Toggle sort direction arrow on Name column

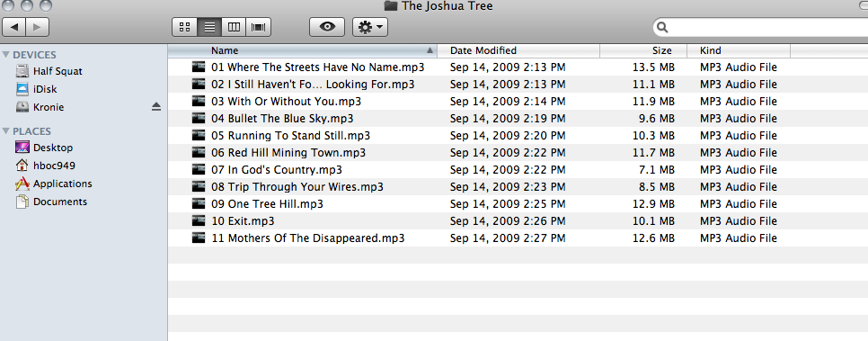coord(430,50)
